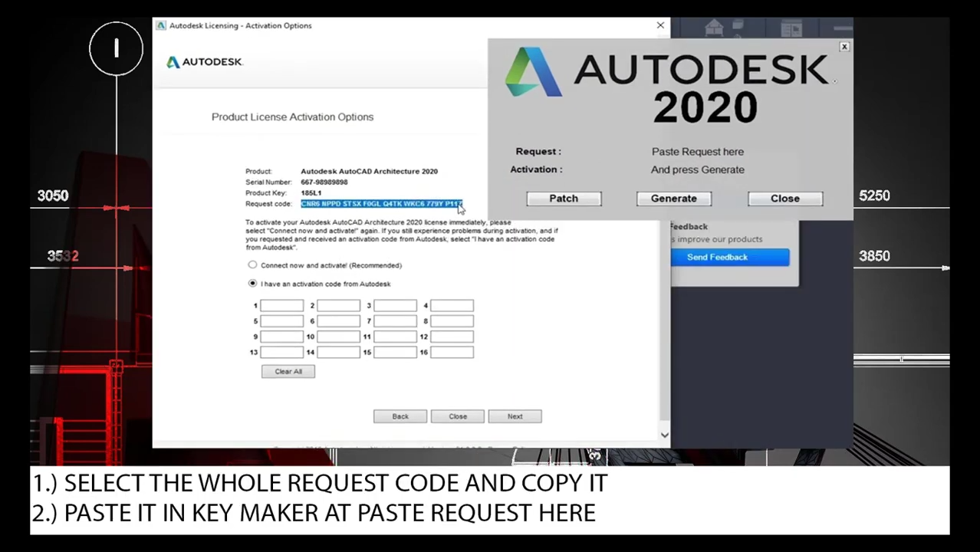This screenshot has height=552, width=980.
Task: Click activation code box 6
Action: [338, 321]
